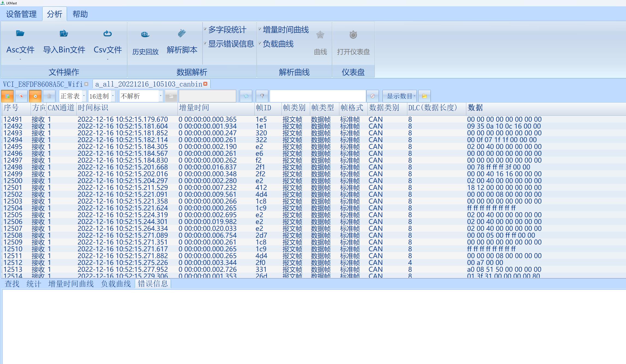Select a_all_20221216_105103_canbin document tab

pos(149,84)
